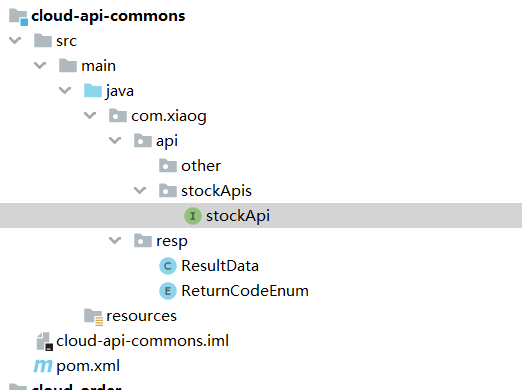Viewport: 522px width, 390px height.
Task: Select the ReturnCodeEnum label
Action: 245,291
